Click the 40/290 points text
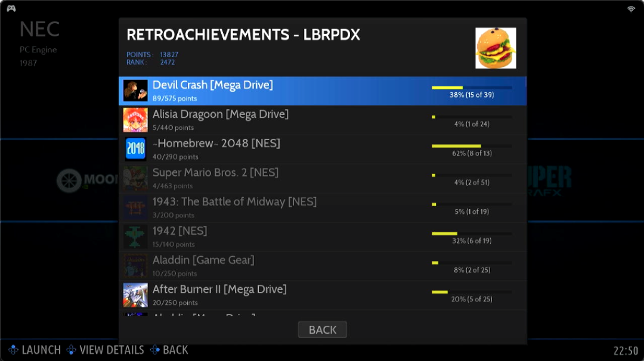 pos(175,157)
